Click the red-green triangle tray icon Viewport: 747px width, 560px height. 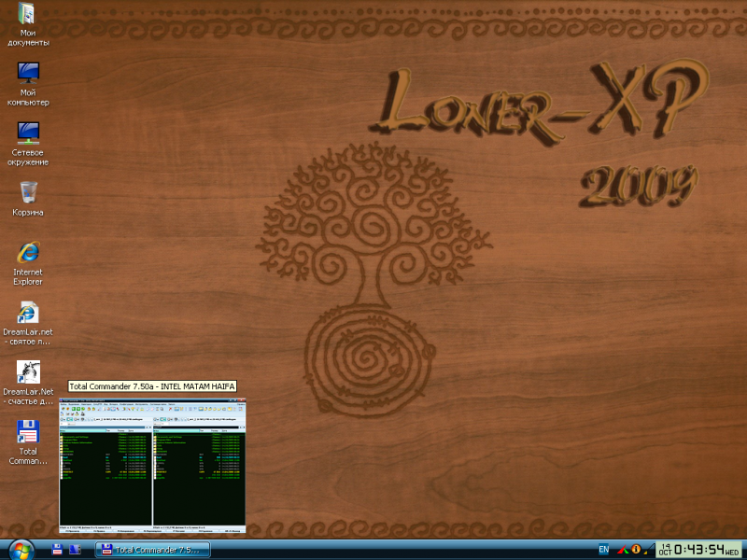(x=623, y=550)
